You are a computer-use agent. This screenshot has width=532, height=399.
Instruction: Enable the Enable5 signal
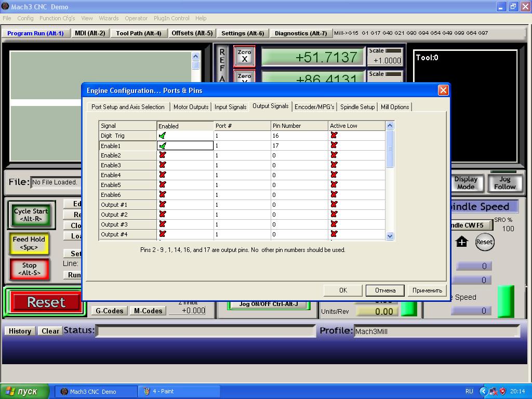click(163, 184)
